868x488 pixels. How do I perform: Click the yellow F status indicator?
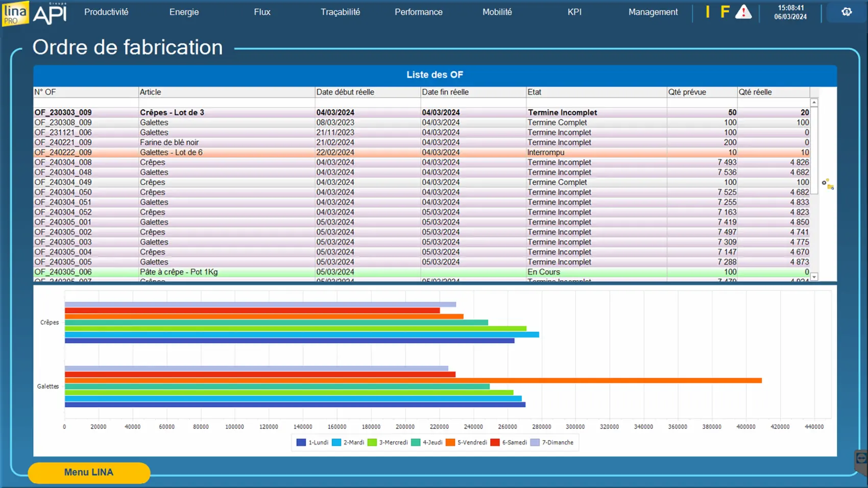(725, 12)
